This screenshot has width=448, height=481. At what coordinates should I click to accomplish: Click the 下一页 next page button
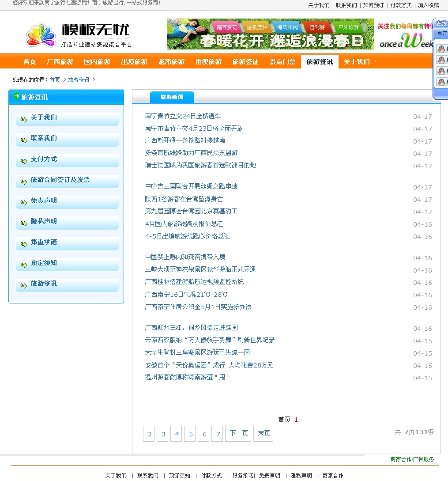[238, 434]
